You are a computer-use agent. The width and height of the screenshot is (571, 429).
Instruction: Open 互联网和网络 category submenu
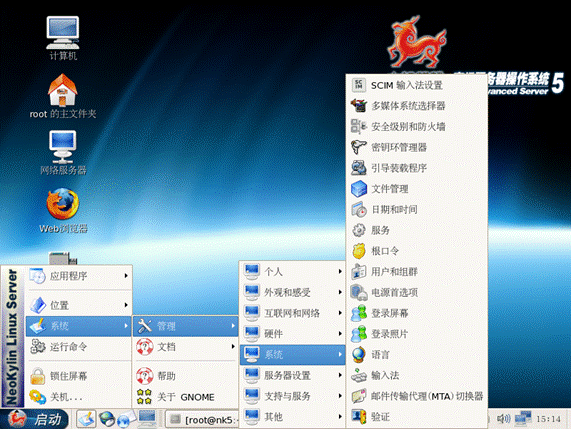point(292,313)
